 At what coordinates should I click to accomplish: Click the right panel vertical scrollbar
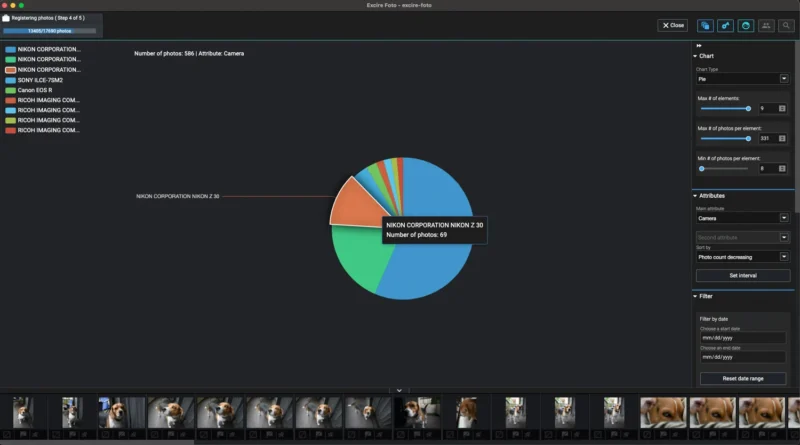[x=797, y=128]
